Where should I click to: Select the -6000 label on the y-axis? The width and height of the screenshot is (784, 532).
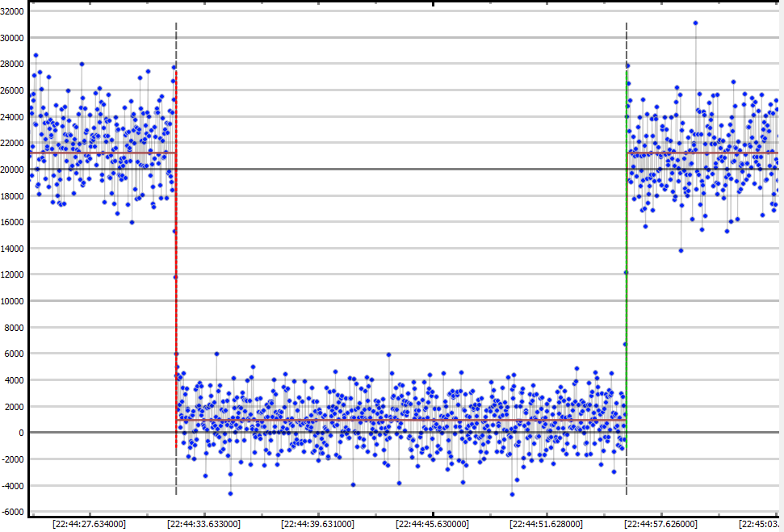tap(13, 512)
